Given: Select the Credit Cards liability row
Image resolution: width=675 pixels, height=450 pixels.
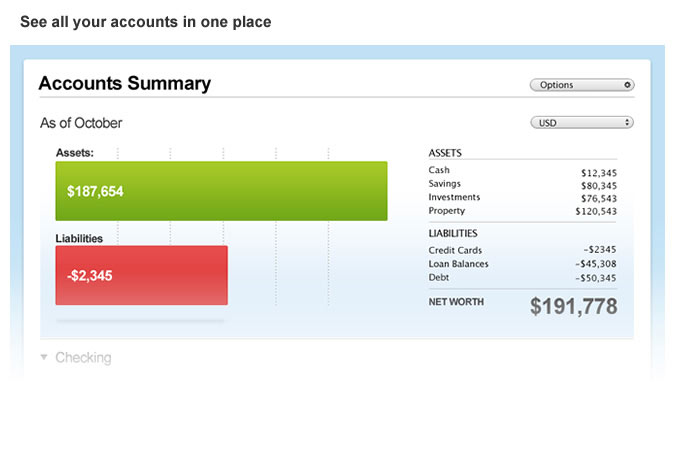Looking at the screenshot, I should click(x=522, y=250).
